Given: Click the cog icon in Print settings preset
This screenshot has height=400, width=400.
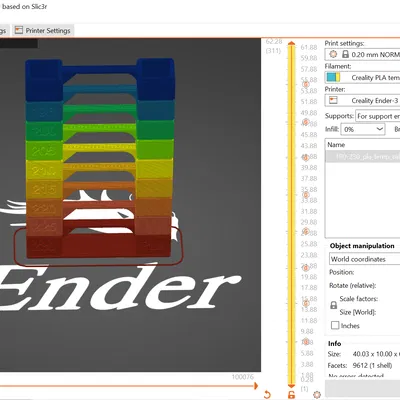Looking at the screenshot, I should (x=333, y=54).
